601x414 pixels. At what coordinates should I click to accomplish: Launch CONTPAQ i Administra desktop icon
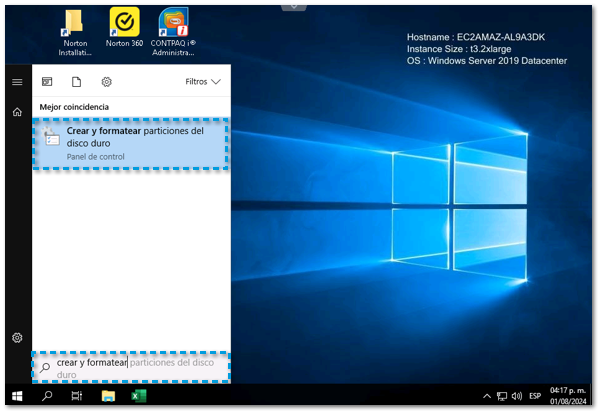(x=175, y=25)
